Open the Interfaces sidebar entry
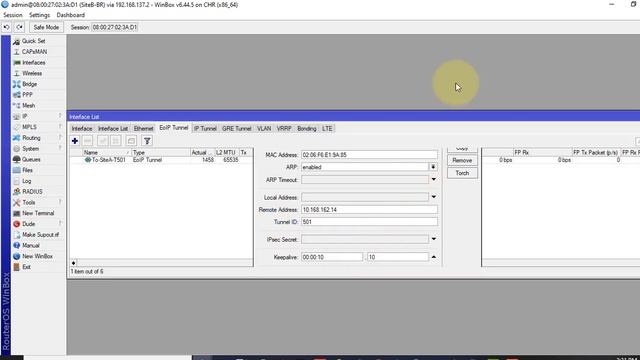This screenshot has width=640, height=360. point(33,63)
